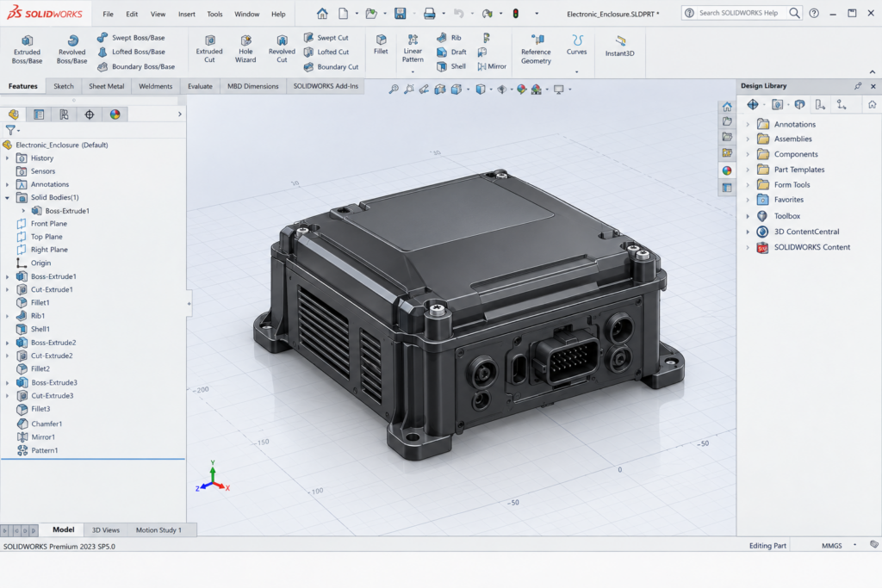Select the Revolved Cut tool
This screenshot has width=882, height=588.
tap(282, 49)
